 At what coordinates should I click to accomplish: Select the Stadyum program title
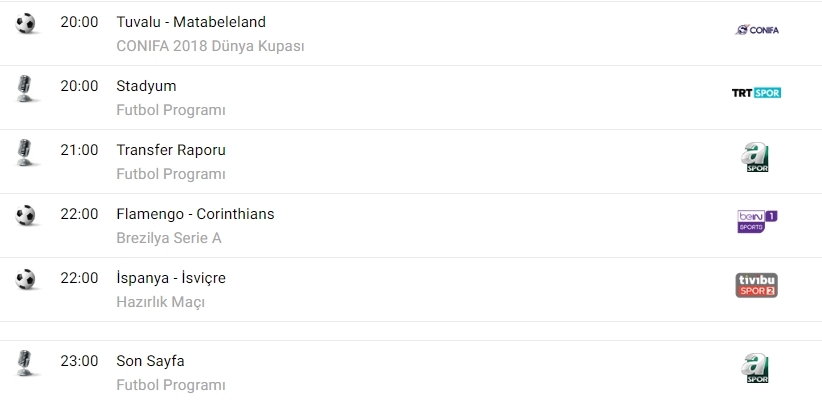click(146, 86)
